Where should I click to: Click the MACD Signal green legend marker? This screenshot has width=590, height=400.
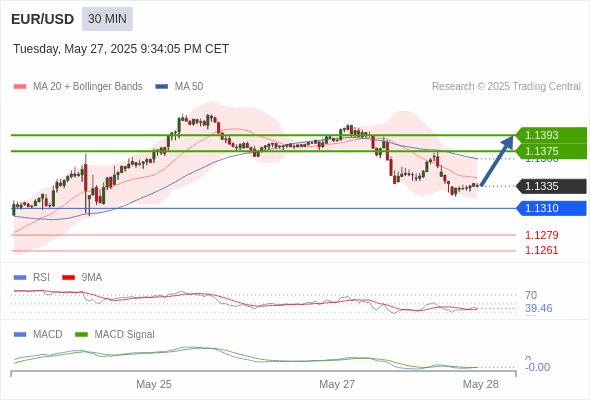[x=81, y=335]
